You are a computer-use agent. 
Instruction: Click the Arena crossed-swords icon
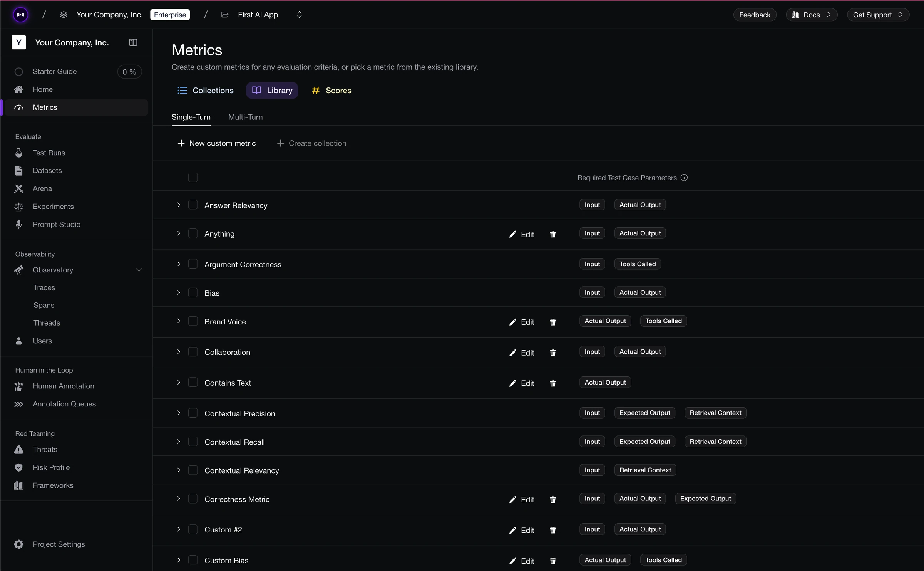point(18,188)
